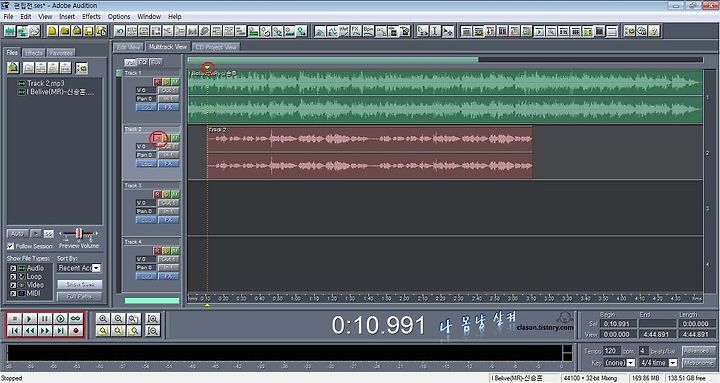720x383 pixels.
Task: Click Insert Into Multitrack icon in Files panel
Action: point(41,68)
